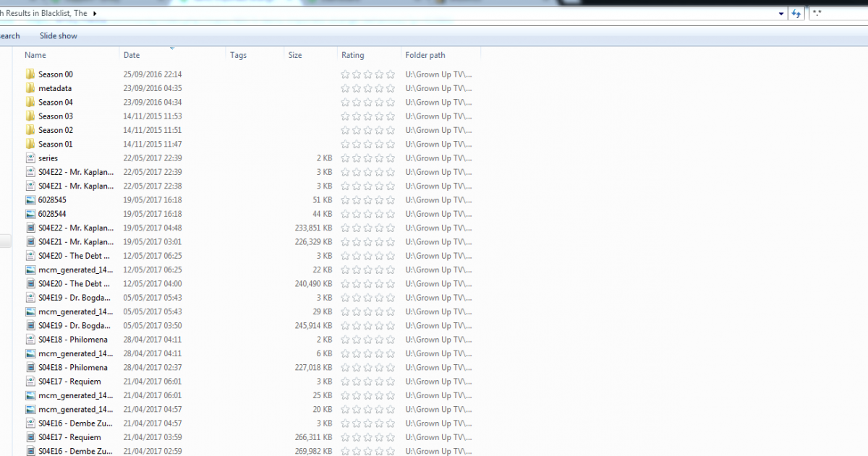Screen dimensions: 868x456
Task: Click the 233,851 KB S04E22 video icon
Action: click(x=30, y=228)
